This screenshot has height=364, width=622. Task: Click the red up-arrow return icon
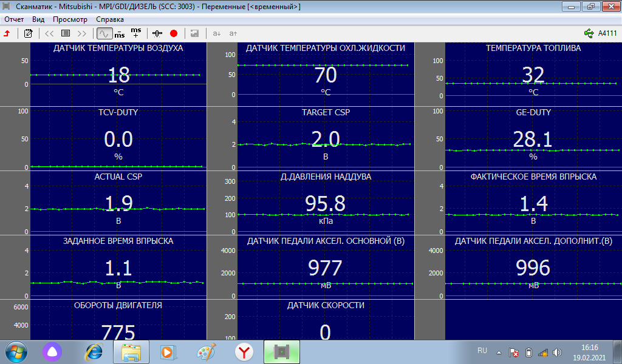(7, 33)
